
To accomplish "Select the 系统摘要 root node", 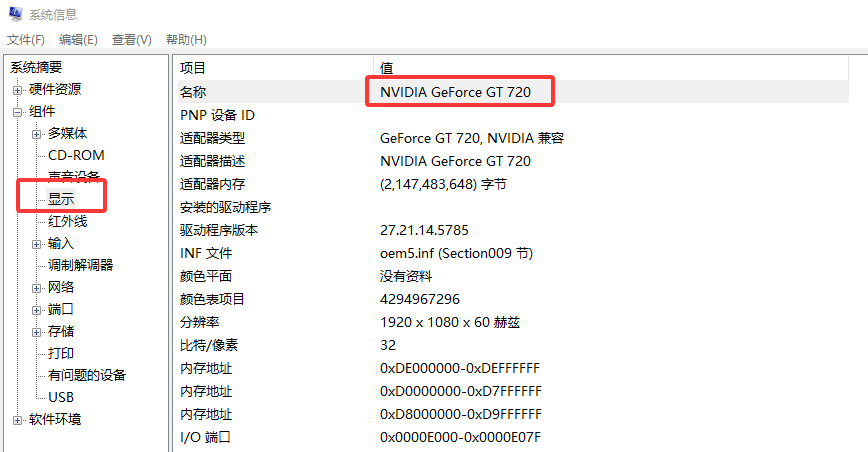I will (x=36, y=67).
